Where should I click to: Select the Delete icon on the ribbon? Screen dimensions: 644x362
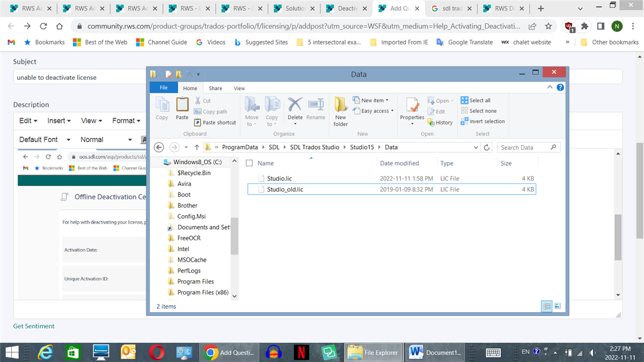pyautogui.click(x=295, y=108)
